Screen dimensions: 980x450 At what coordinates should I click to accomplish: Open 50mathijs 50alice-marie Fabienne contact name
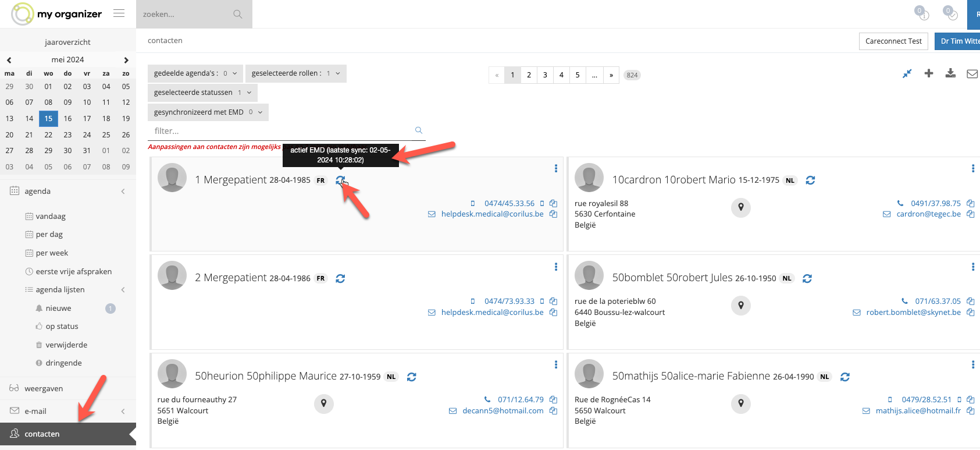[691, 376]
